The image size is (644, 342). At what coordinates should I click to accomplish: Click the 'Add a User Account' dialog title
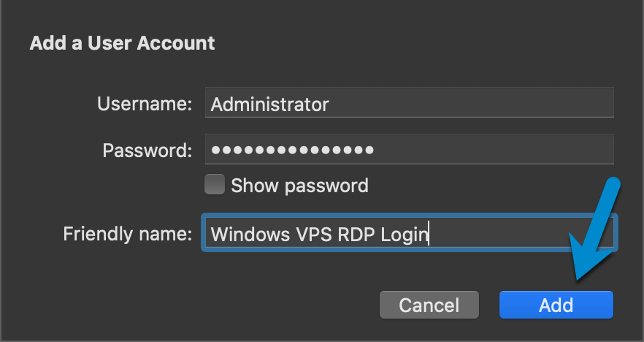[x=122, y=43]
